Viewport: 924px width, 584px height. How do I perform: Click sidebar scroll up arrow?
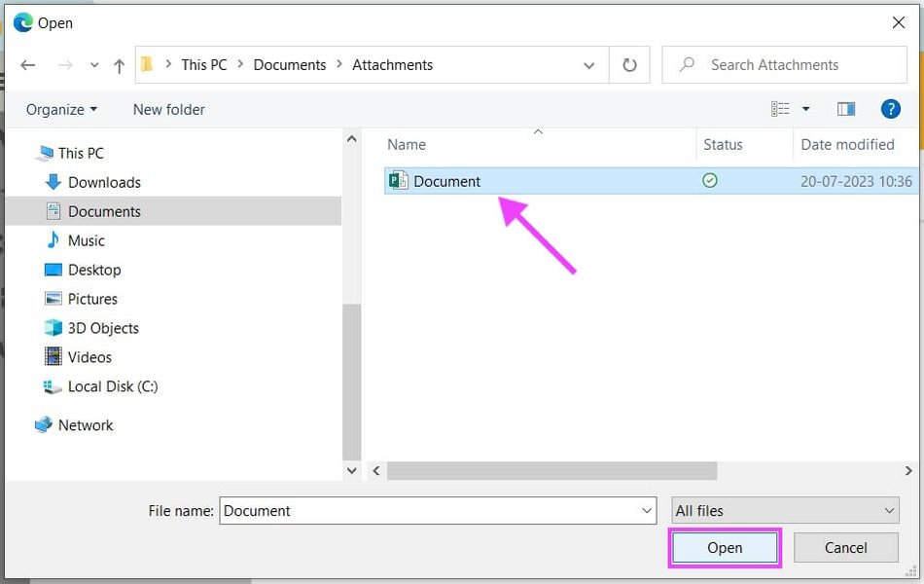click(x=352, y=139)
